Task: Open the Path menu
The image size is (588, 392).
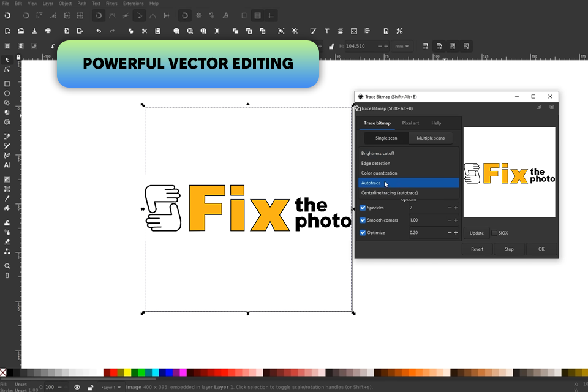Action: coord(81,4)
